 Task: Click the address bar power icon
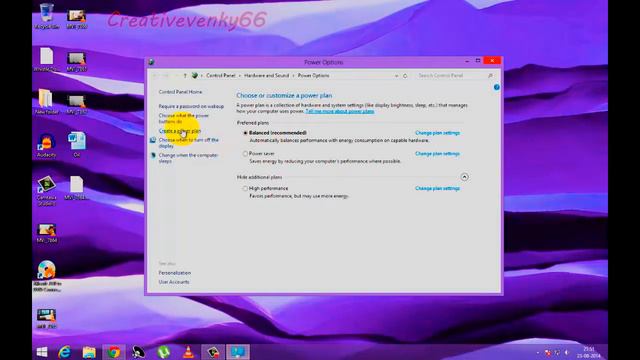tap(195, 76)
